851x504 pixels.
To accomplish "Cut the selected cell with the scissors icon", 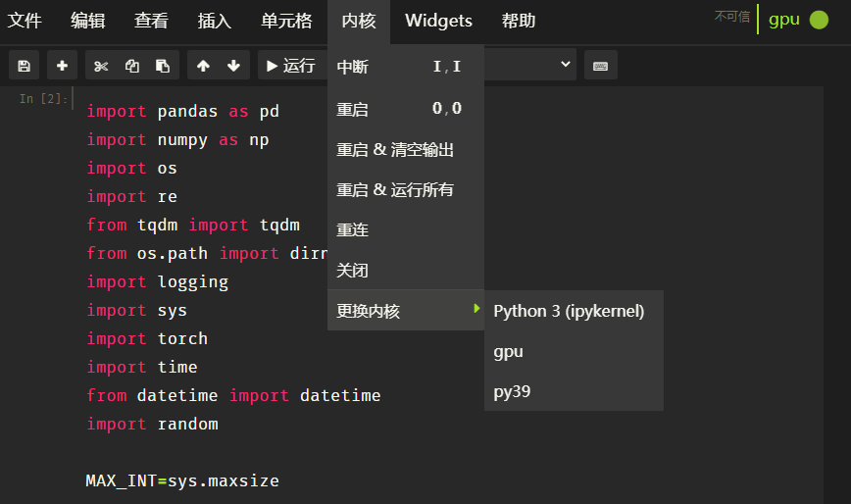I will click(101, 66).
